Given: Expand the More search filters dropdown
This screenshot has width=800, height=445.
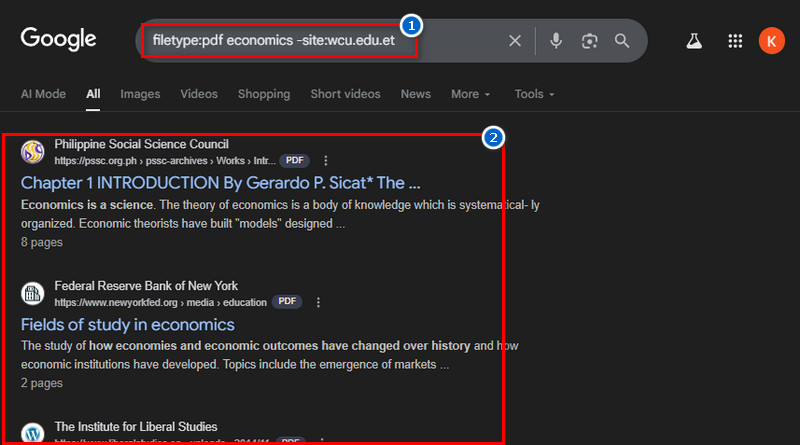Looking at the screenshot, I should pyautogui.click(x=470, y=94).
